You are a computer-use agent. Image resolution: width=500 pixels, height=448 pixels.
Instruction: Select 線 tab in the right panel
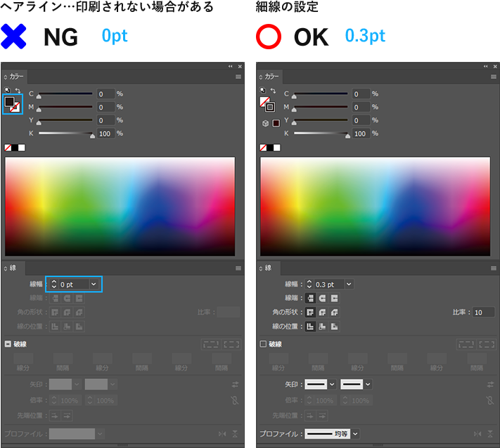269,268
